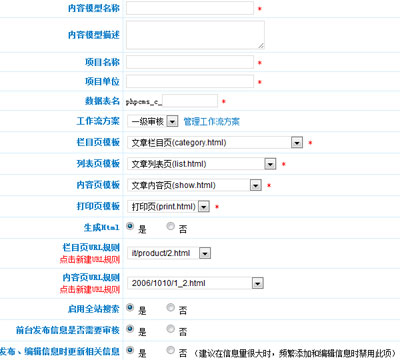Image resolution: width=400 pixels, height=360 pixels.
Task: Open the 内容页模板 show.html dropdown
Action: (194, 185)
